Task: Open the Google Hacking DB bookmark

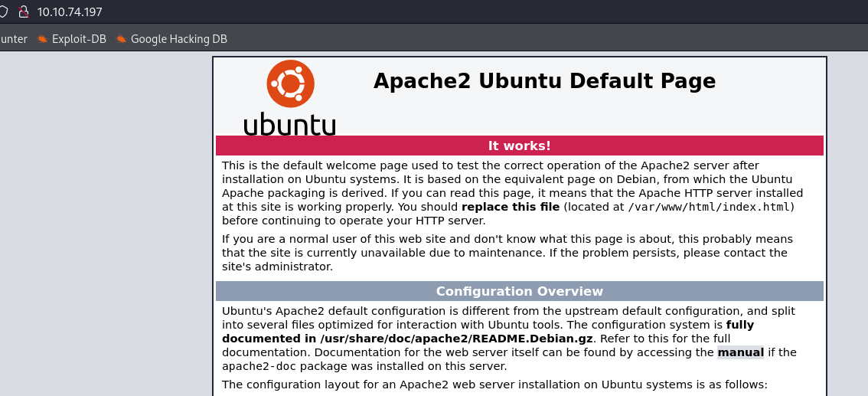Action: coord(171,39)
